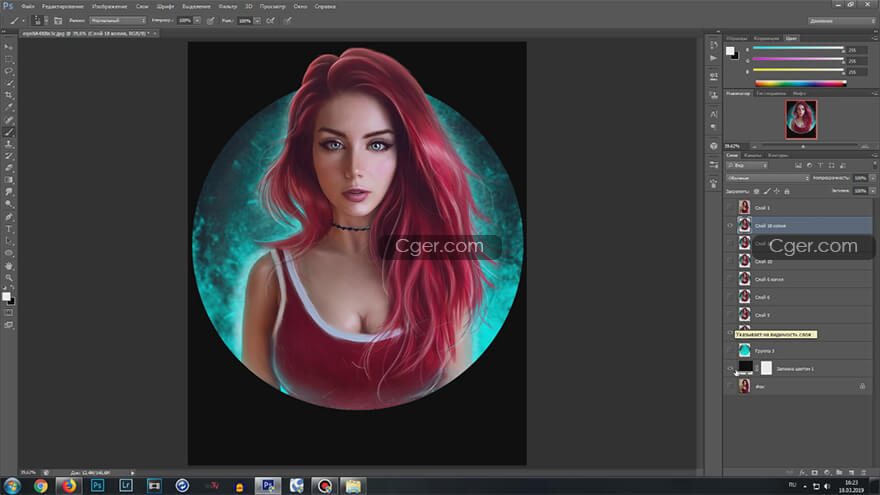Open the brush mode dropdown in options bar
This screenshot has height=495, width=880.
pos(118,20)
